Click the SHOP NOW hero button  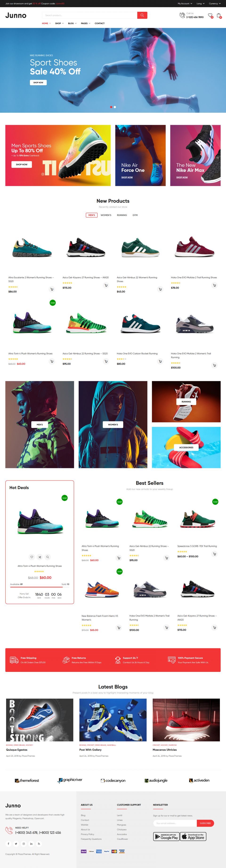[x=38, y=82]
